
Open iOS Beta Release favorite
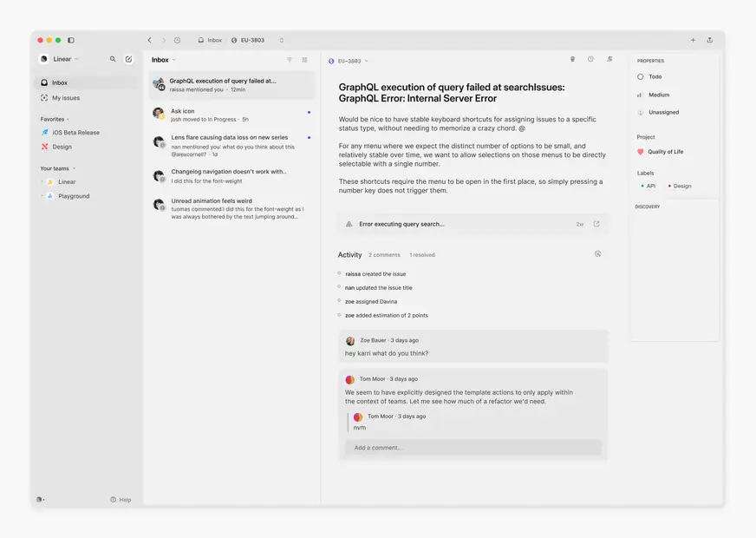pyautogui.click(x=70, y=132)
